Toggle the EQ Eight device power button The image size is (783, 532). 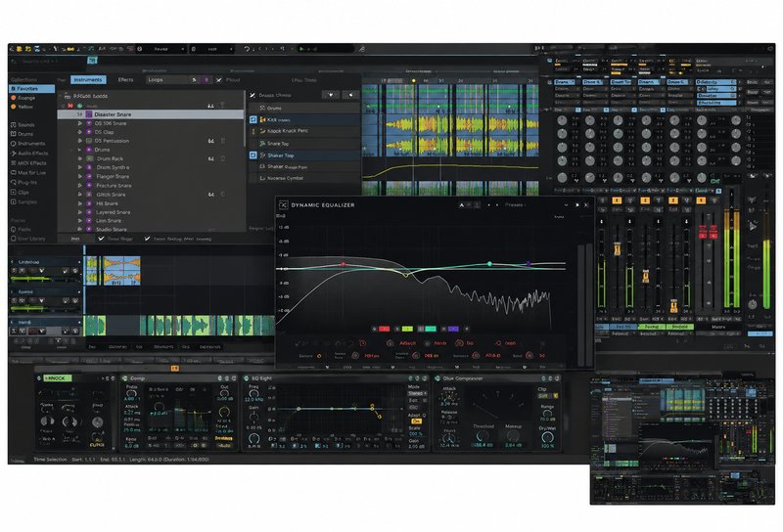[x=247, y=378]
